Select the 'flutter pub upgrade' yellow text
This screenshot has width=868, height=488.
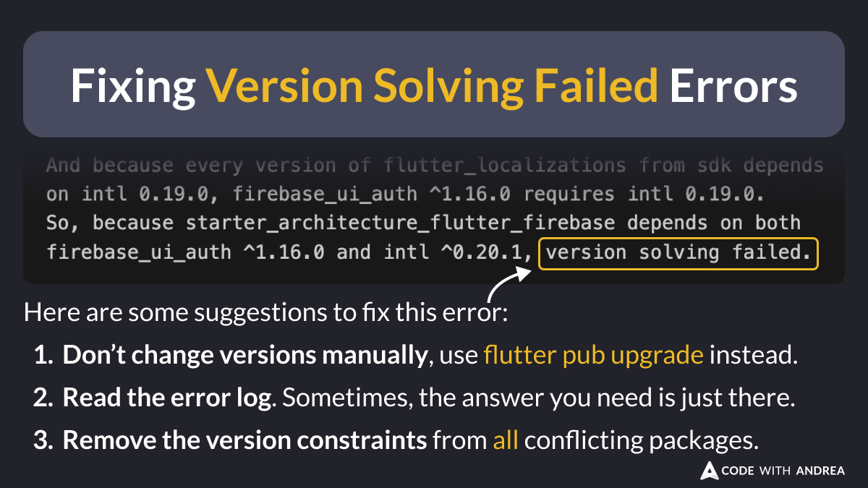tap(593, 356)
